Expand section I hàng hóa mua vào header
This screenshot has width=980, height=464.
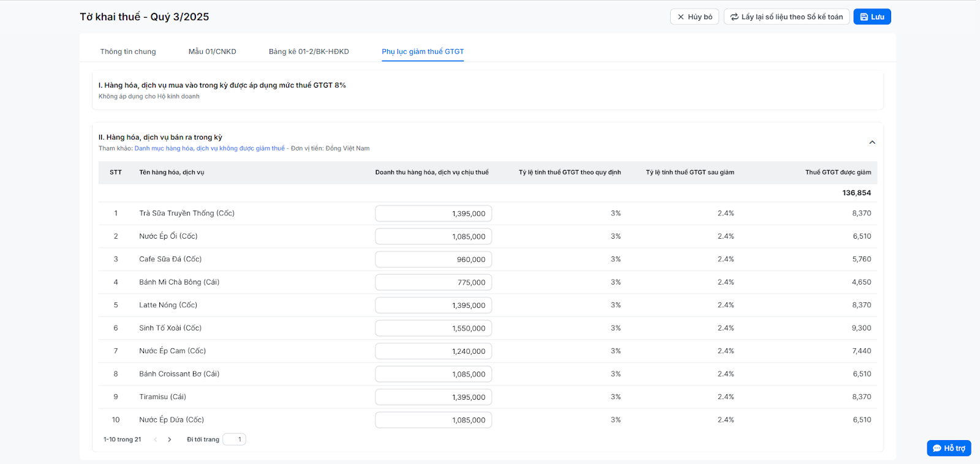coord(222,85)
